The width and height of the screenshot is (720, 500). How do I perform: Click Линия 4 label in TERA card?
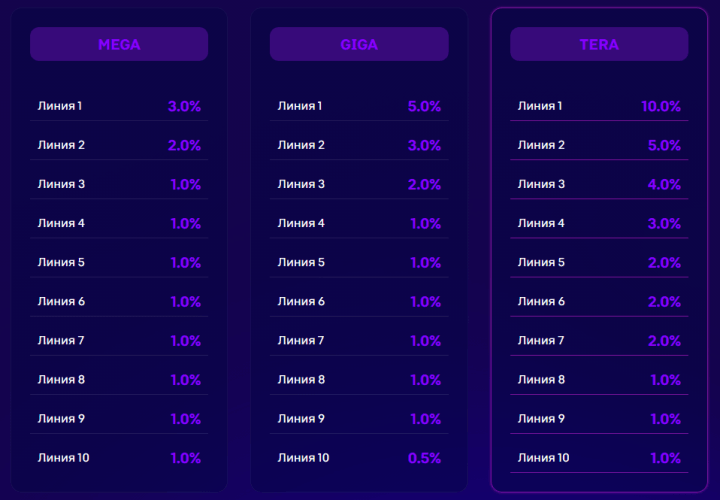click(541, 223)
